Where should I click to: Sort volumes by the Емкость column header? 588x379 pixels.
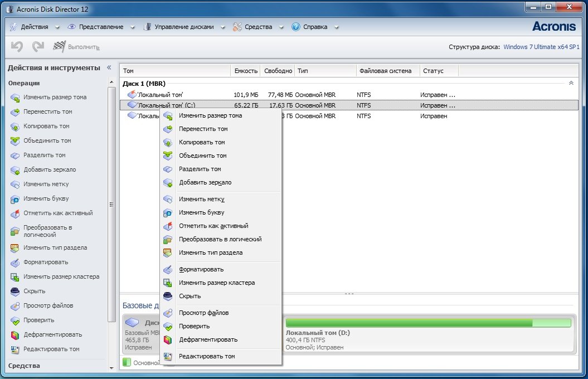coord(245,71)
